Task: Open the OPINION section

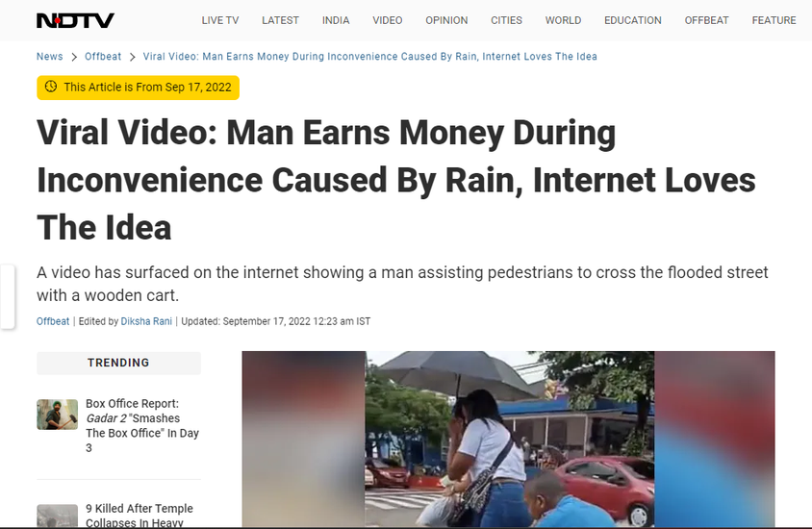Action: [446, 20]
